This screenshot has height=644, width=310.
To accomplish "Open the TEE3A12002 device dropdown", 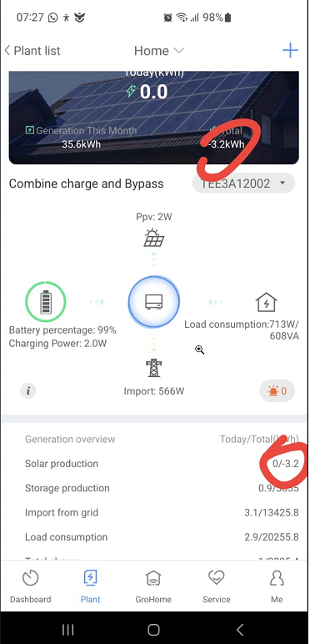I will (x=243, y=184).
